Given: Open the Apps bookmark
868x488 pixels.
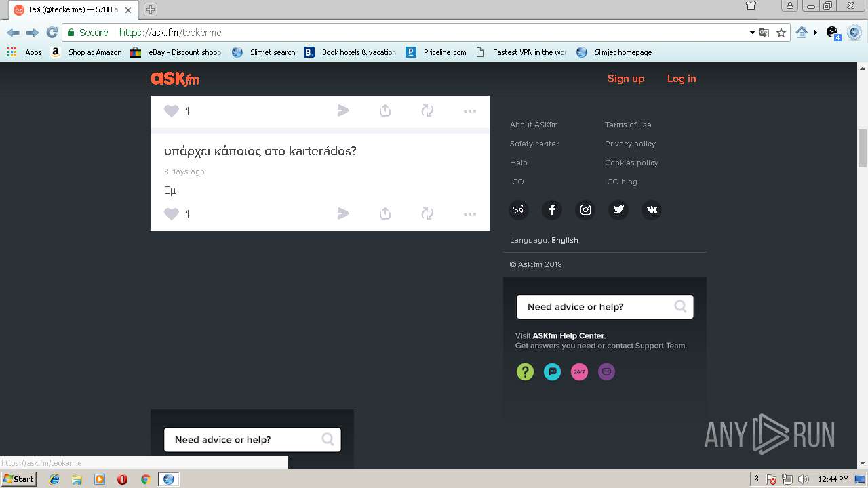Looking at the screenshot, I should pyautogui.click(x=24, y=52).
